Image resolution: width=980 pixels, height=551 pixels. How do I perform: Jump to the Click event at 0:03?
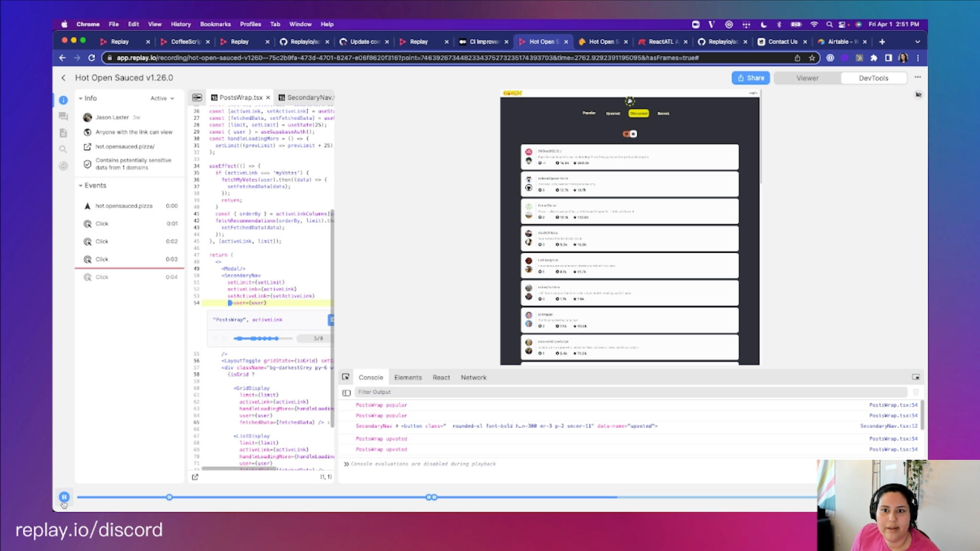130,259
